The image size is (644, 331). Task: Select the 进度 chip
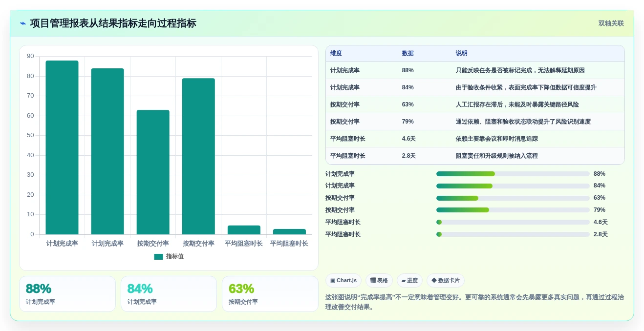[409, 281]
